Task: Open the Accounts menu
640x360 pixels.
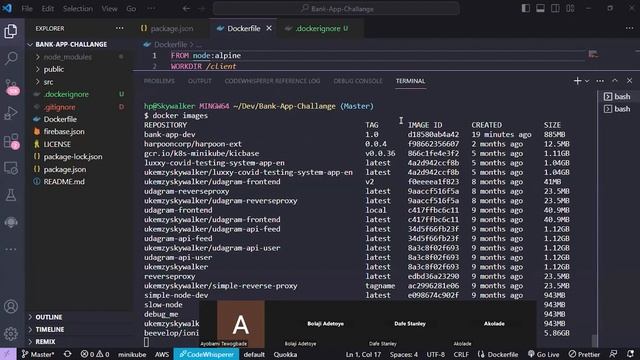Action: point(11,307)
